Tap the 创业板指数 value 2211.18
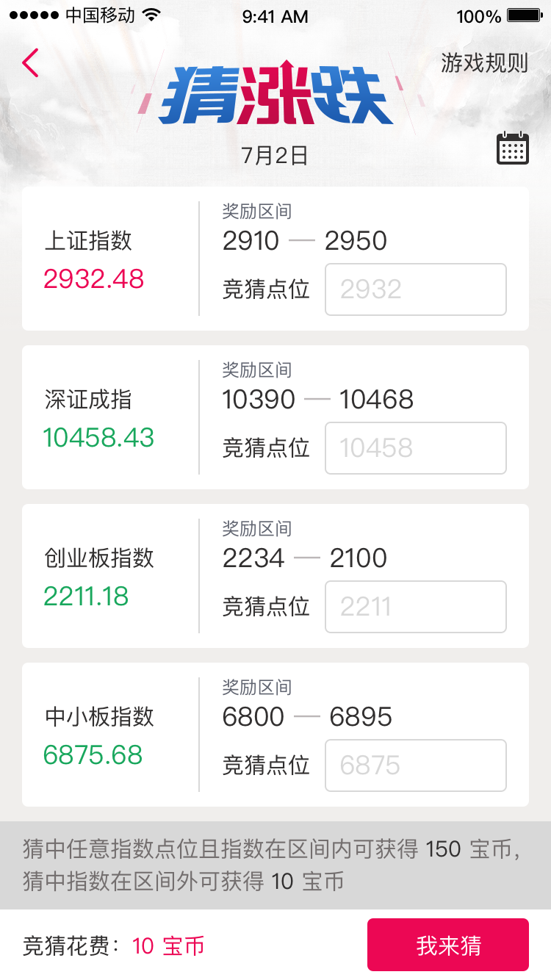551x980 pixels. pos(86,597)
